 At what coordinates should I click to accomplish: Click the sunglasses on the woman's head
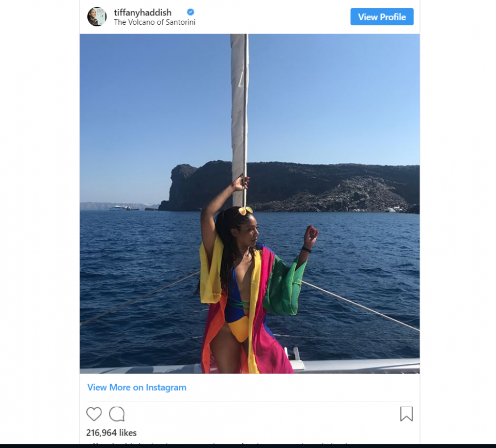point(243,211)
